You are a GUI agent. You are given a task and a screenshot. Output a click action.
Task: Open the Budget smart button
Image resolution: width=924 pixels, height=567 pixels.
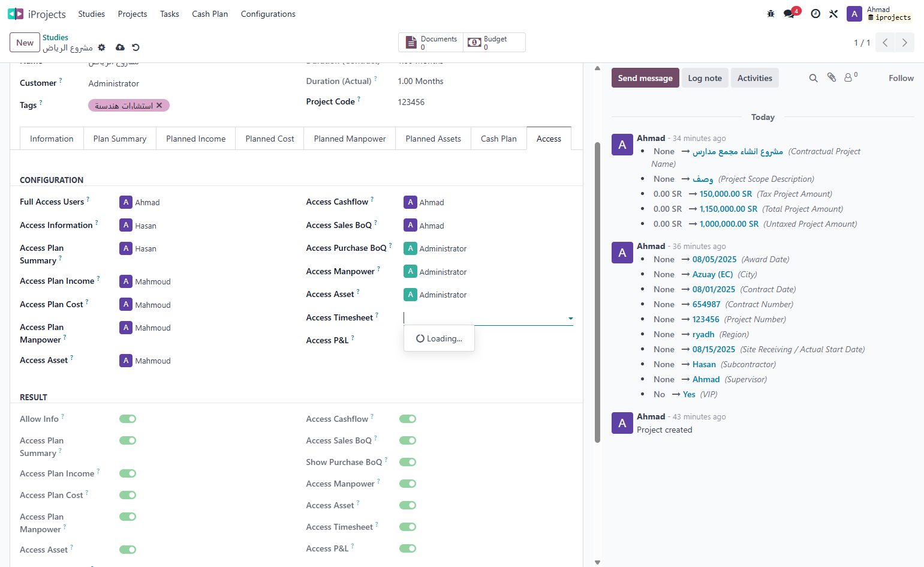coord(493,43)
